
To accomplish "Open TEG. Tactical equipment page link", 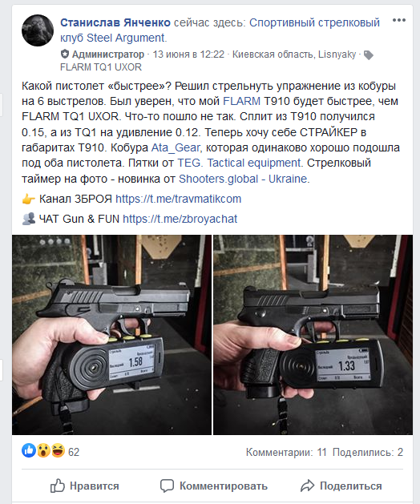I will point(239,163).
